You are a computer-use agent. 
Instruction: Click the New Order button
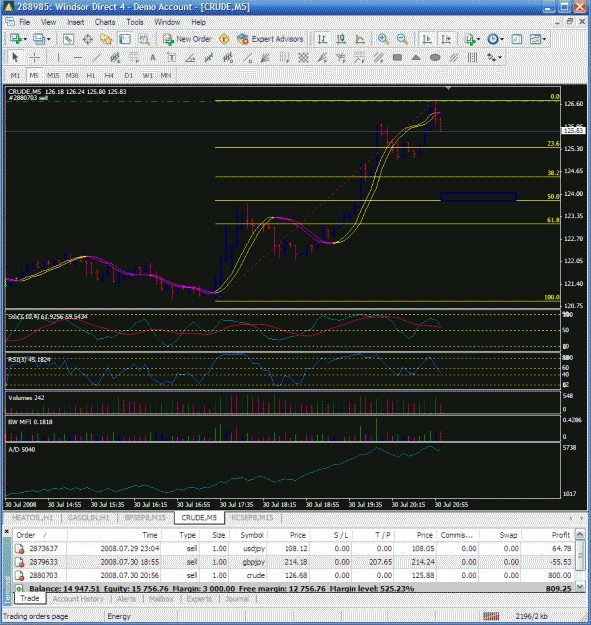click(x=187, y=39)
